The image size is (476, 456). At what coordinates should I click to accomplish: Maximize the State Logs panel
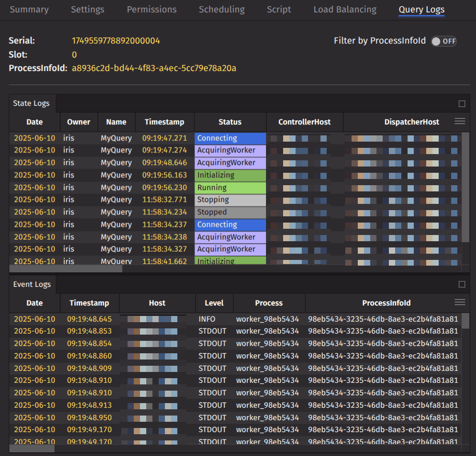(x=461, y=104)
